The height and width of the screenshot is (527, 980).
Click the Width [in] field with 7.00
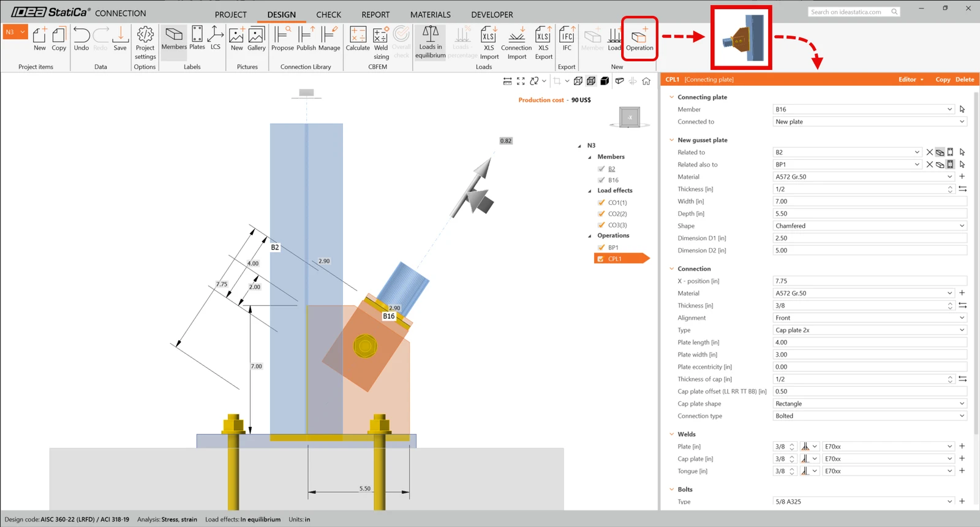click(870, 201)
